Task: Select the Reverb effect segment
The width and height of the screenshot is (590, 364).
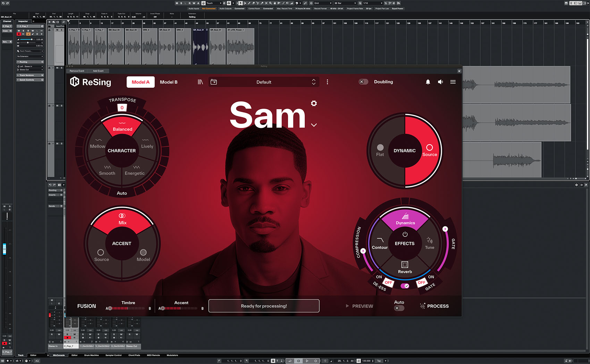Action: (405, 268)
